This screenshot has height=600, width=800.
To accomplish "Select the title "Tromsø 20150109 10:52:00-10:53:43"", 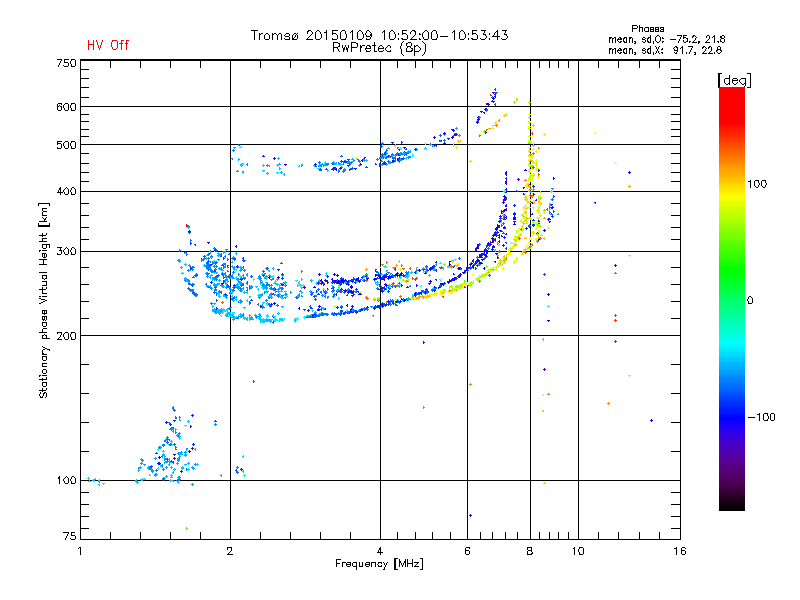I will [x=379, y=35].
